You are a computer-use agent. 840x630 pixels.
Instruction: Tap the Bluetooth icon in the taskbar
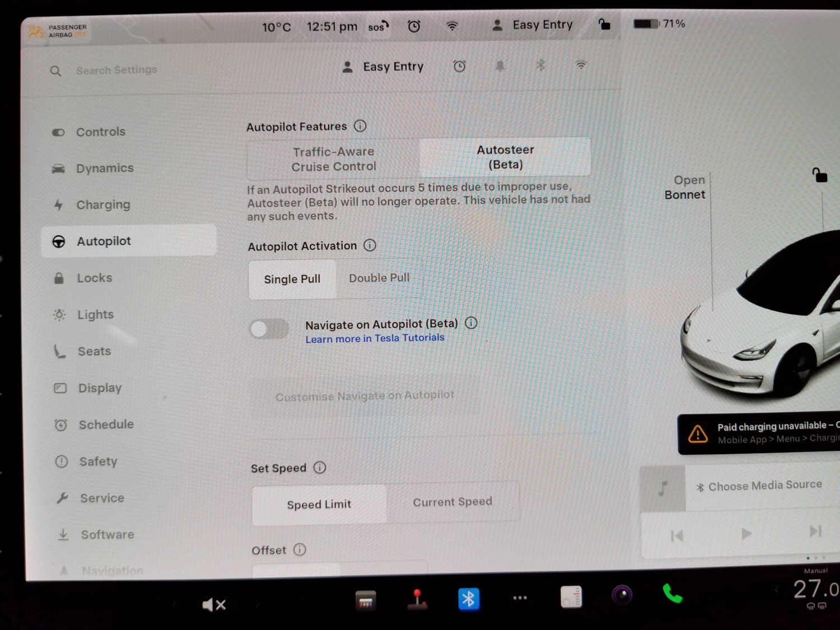(469, 599)
